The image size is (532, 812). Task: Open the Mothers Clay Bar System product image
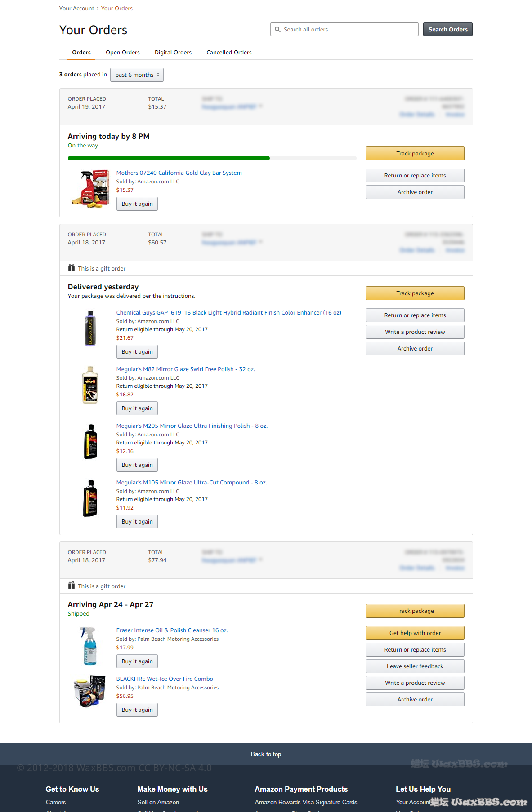90,188
